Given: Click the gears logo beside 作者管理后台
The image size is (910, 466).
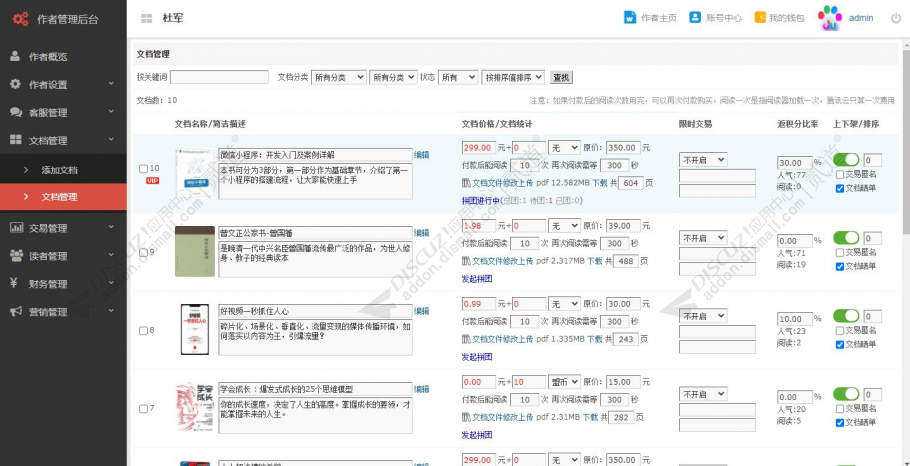Looking at the screenshot, I should coord(21,19).
